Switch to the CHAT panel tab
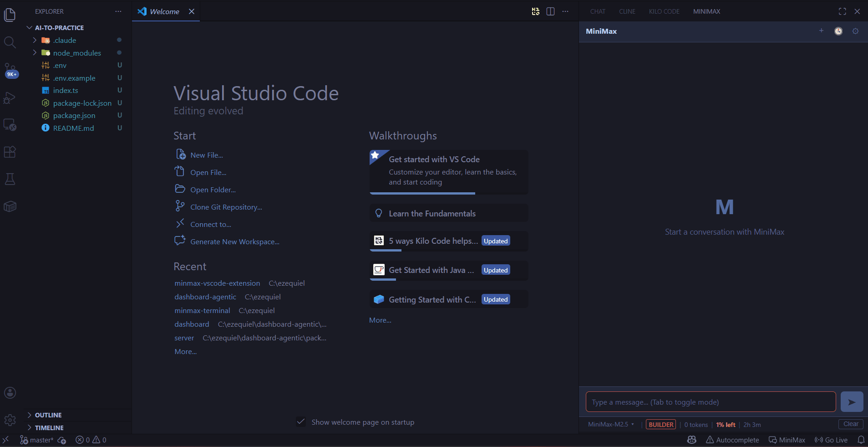Image resolution: width=868 pixels, height=447 pixels. [598, 11]
